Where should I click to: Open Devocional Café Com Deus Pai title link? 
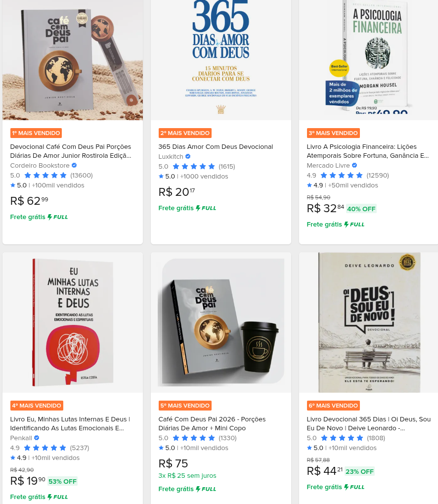tap(71, 151)
